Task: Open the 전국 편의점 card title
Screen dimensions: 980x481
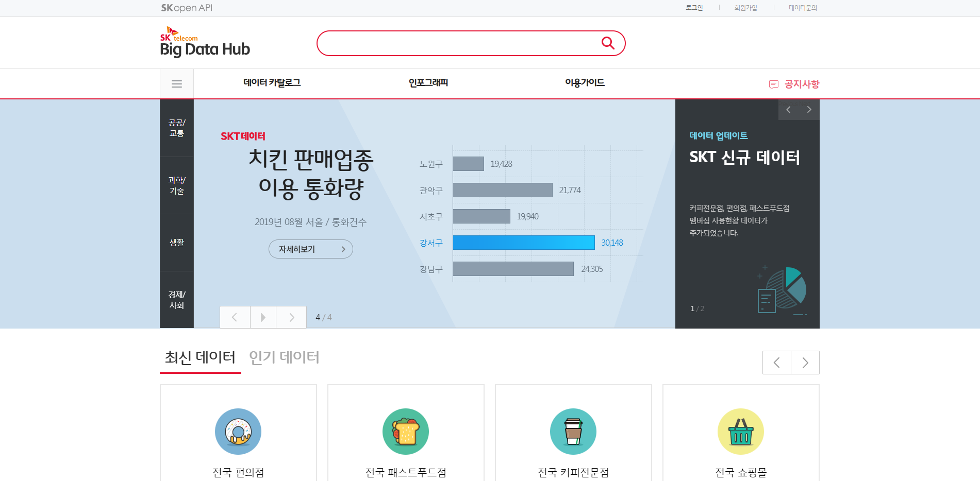Action: point(238,472)
